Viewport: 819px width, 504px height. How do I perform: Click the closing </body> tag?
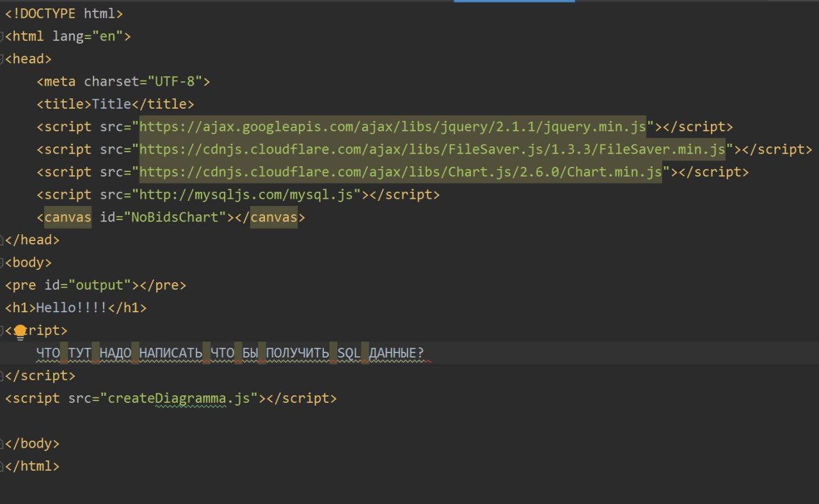(32, 443)
